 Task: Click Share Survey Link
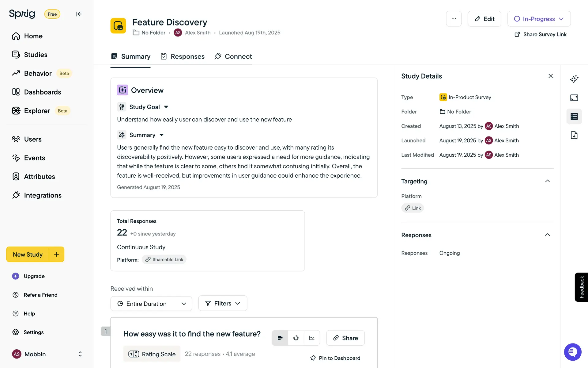pos(541,34)
